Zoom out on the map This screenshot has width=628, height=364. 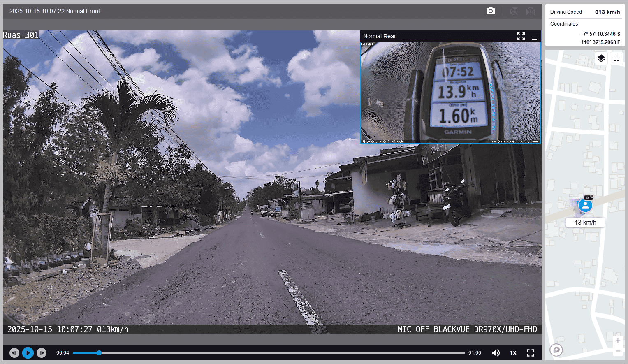pos(617,351)
